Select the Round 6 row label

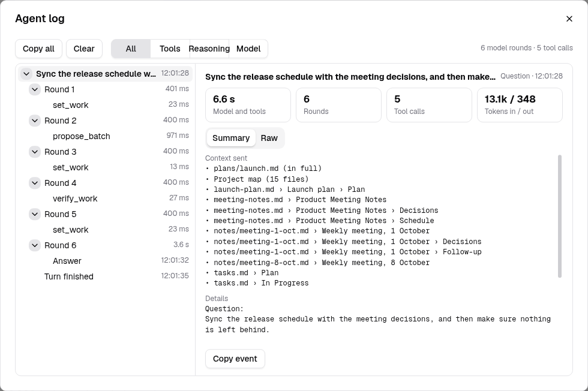point(60,245)
